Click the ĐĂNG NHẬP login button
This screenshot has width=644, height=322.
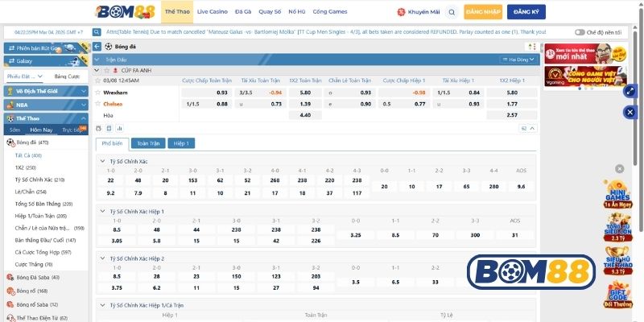coord(484,12)
